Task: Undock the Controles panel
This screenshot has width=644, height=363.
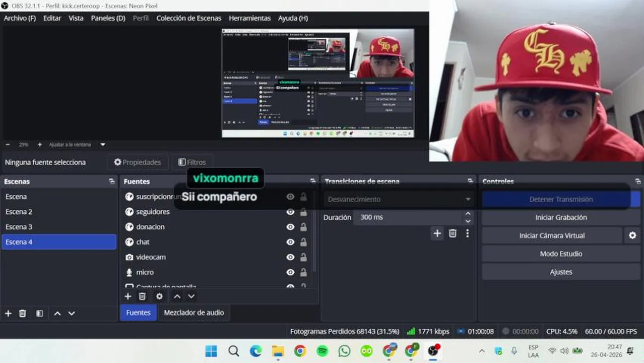Action: (x=637, y=181)
